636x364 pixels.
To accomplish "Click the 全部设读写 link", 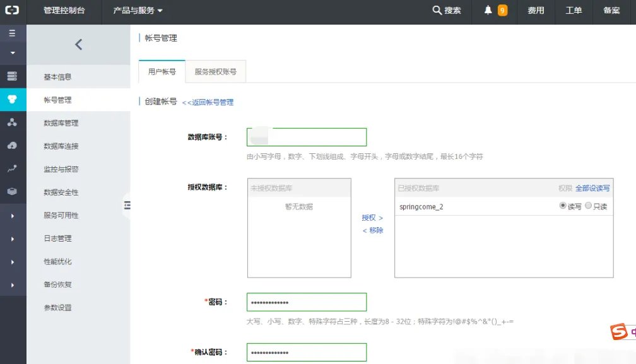I will pos(592,188).
